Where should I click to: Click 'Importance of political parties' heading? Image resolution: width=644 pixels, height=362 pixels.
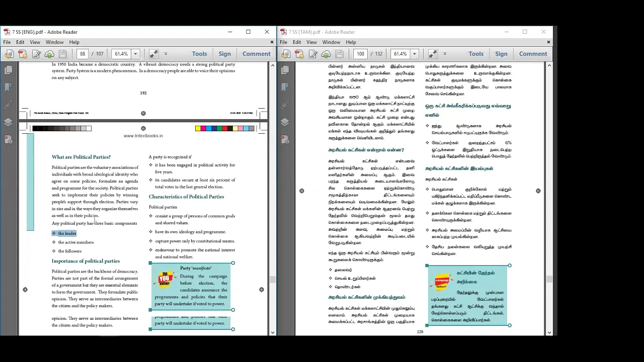(x=86, y=261)
